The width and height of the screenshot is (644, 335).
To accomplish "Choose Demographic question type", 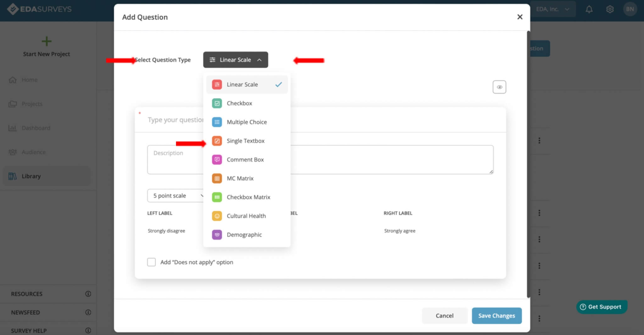I will (247, 235).
